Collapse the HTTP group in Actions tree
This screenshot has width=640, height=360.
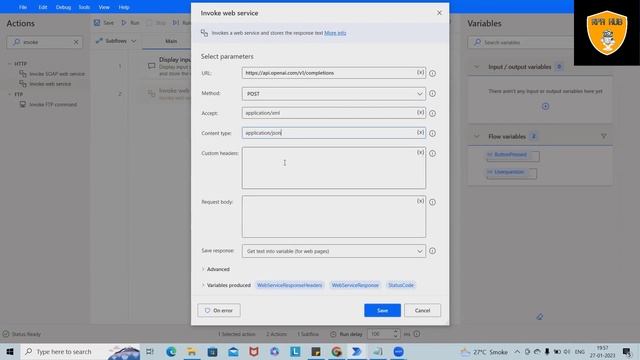pos(10,64)
